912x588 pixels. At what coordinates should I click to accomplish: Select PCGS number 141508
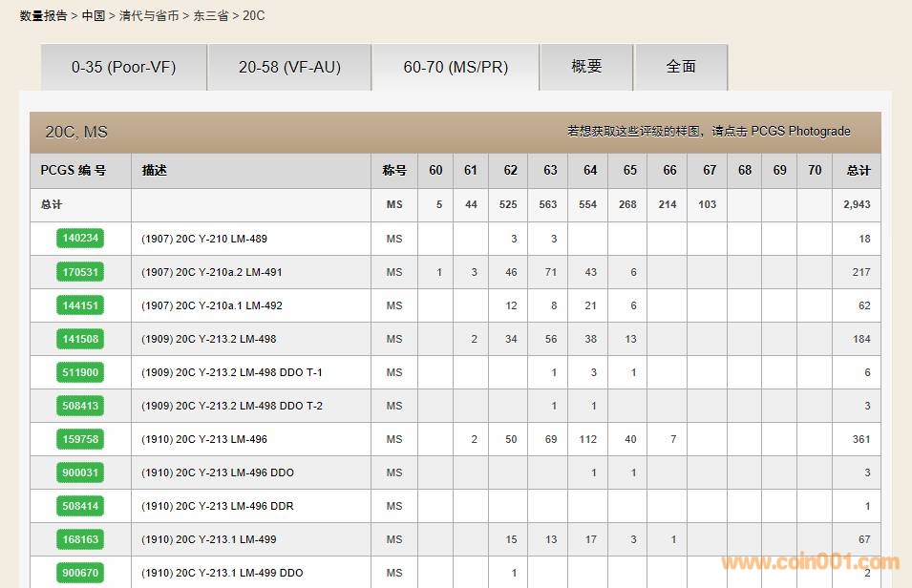[x=80, y=339]
